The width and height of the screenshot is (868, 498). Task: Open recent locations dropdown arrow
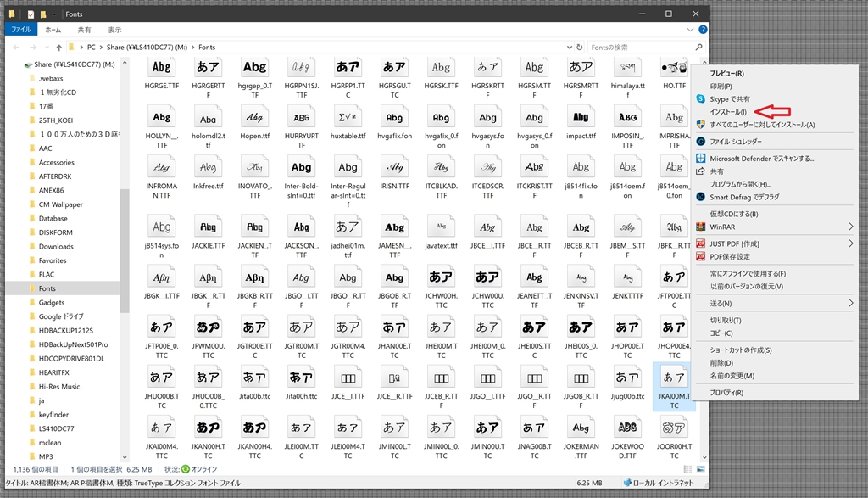point(47,48)
